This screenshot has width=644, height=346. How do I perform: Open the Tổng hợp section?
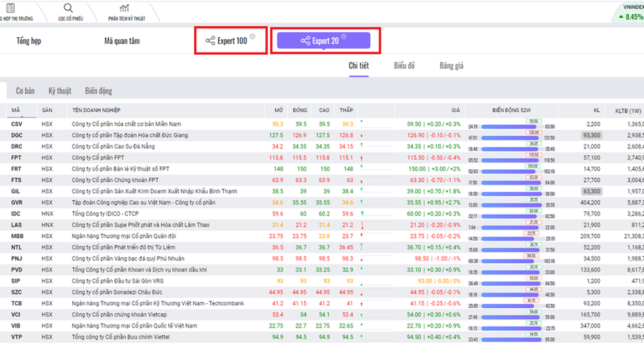28,41
